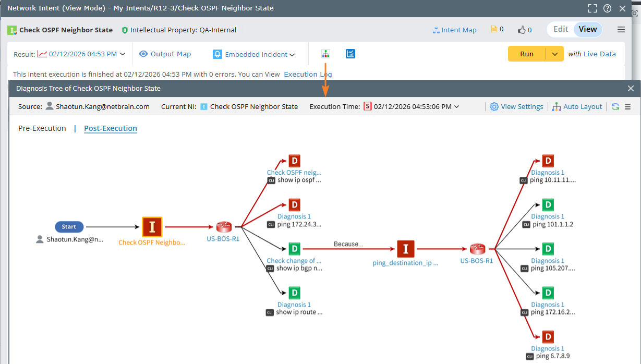The height and width of the screenshot is (364, 641).
Task: Click the Shaotun.Kang@netbrain.com source text
Action: [102, 106]
